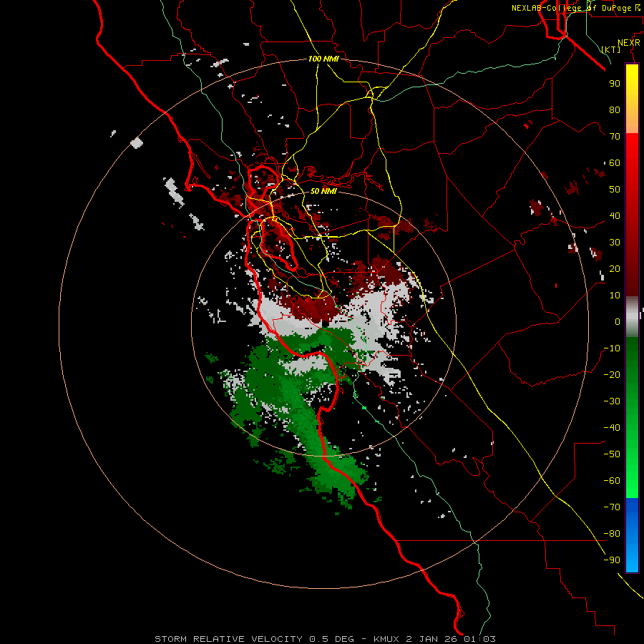Select the -10 value on the velocity scale
644x644 pixels.
point(612,348)
